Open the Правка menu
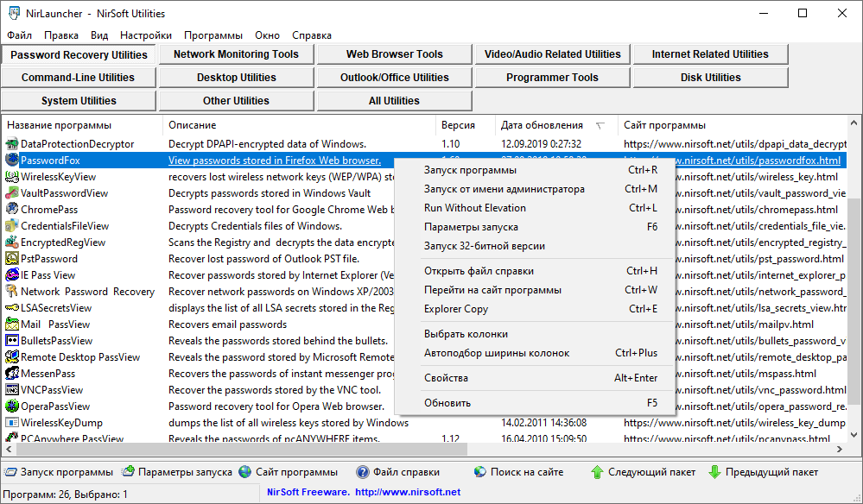 [x=61, y=35]
